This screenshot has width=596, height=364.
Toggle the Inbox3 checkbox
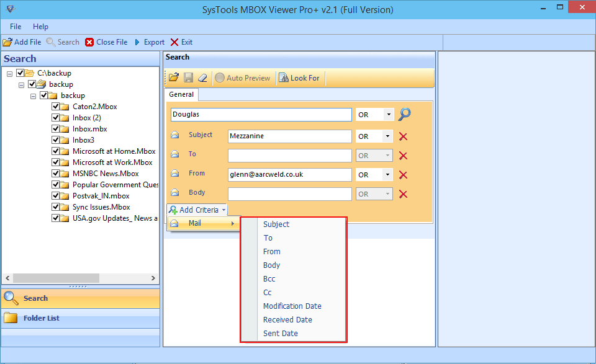(x=55, y=140)
